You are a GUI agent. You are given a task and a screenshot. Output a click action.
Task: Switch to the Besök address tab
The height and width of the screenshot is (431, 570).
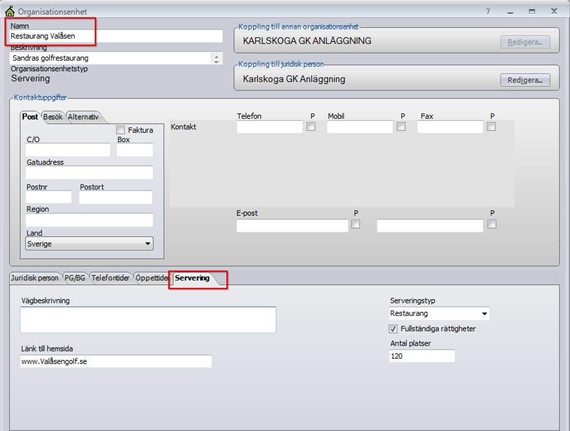[53, 117]
